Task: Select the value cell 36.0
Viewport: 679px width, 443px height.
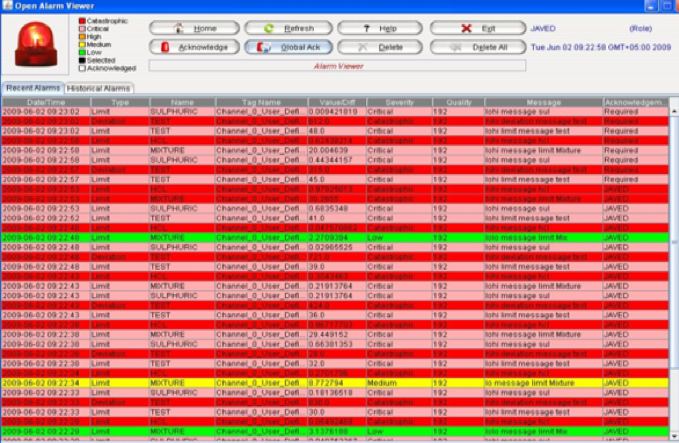Action: tap(337, 315)
